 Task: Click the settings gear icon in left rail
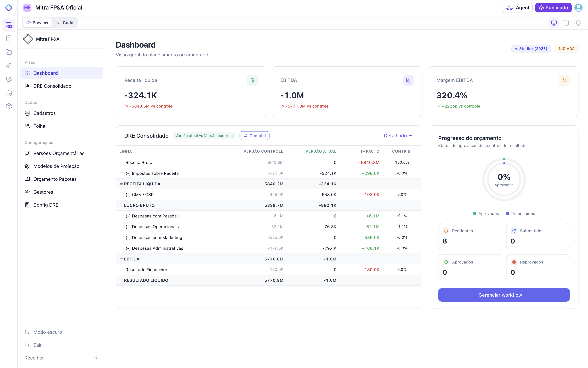point(9,106)
